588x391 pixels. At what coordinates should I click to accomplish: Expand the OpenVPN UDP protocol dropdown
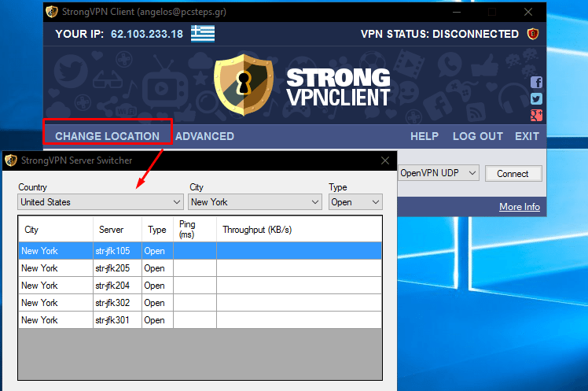tap(438, 173)
